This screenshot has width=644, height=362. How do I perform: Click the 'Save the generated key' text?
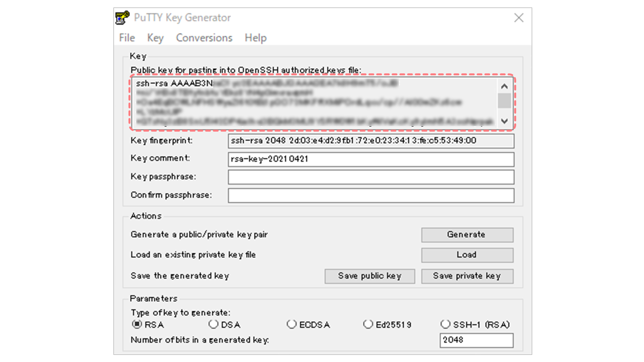[x=180, y=276]
